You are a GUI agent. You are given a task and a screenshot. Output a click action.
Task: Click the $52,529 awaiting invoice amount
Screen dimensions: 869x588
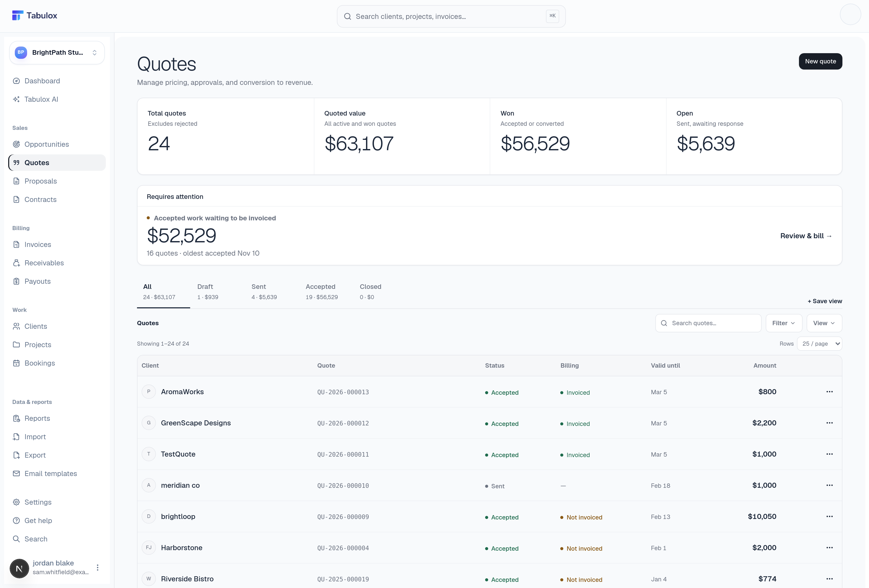pos(182,236)
